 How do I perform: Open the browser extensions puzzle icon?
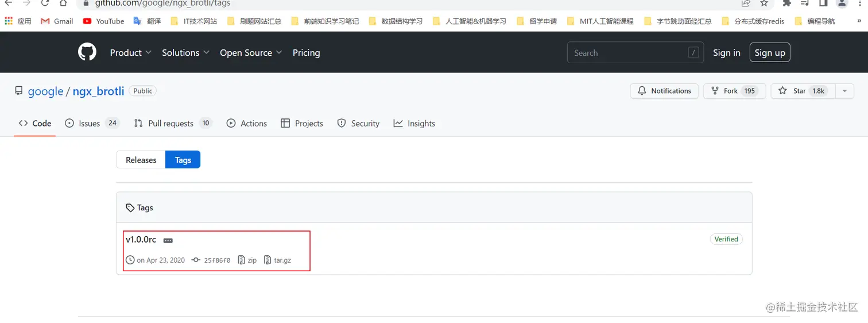pyautogui.click(x=787, y=3)
